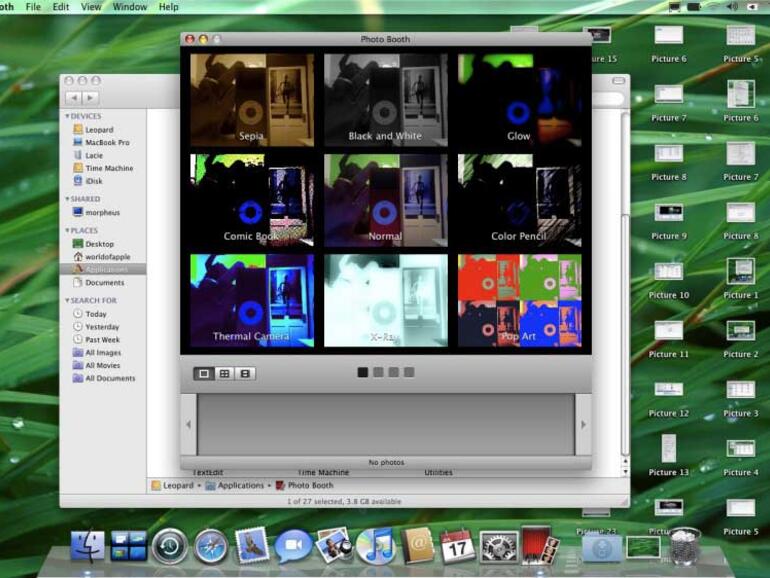Collapse the SEARCH FOR sidebar section

[x=68, y=300]
